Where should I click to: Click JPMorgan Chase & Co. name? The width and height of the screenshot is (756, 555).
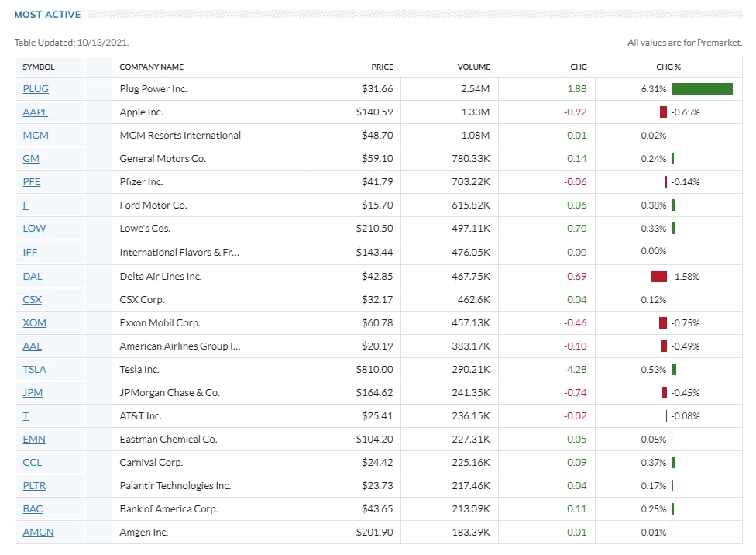point(170,393)
